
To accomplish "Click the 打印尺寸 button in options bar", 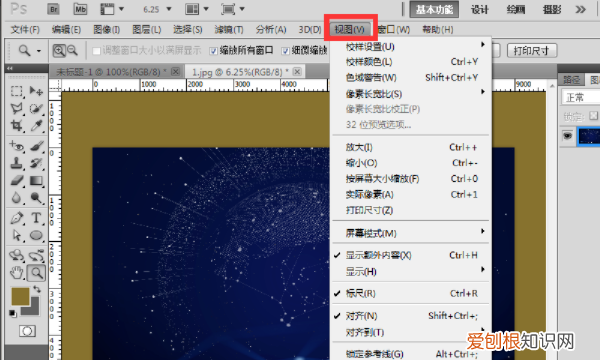I will coord(532,50).
